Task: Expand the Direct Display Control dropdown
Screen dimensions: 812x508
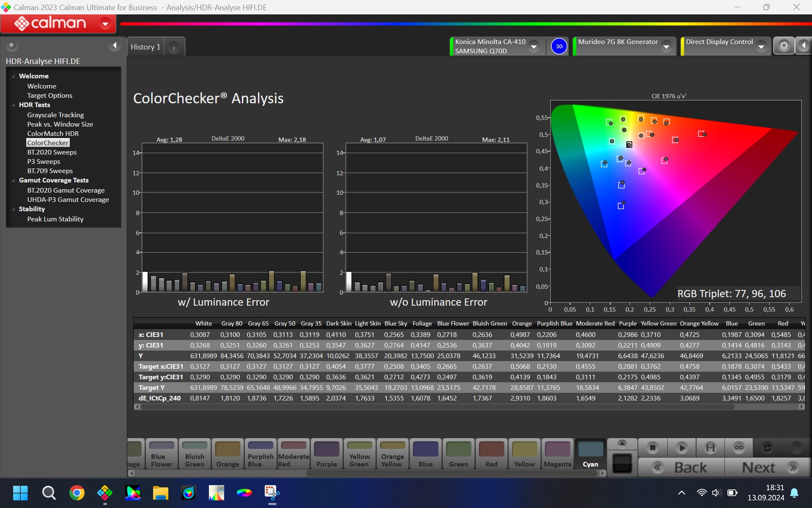Action: click(x=761, y=46)
